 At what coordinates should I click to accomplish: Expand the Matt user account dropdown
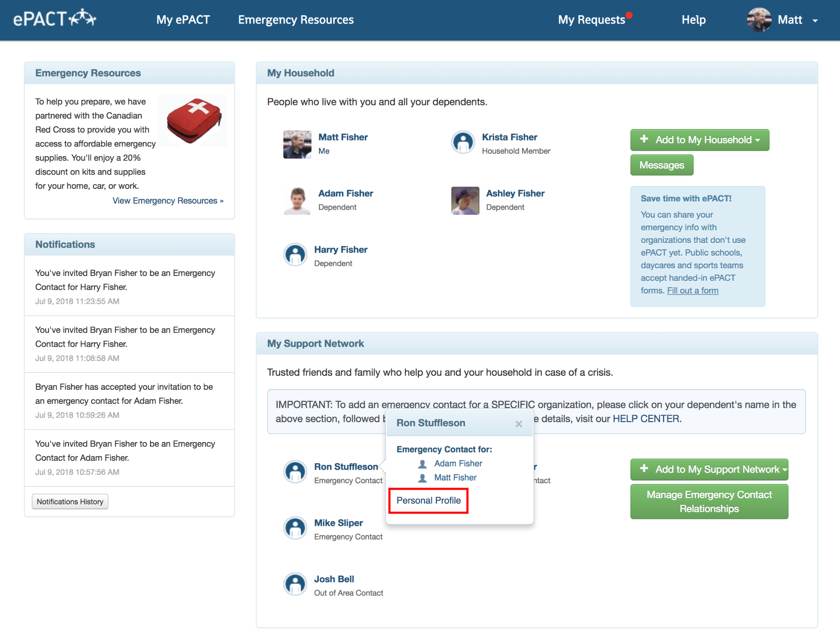pyautogui.click(x=815, y=20)
